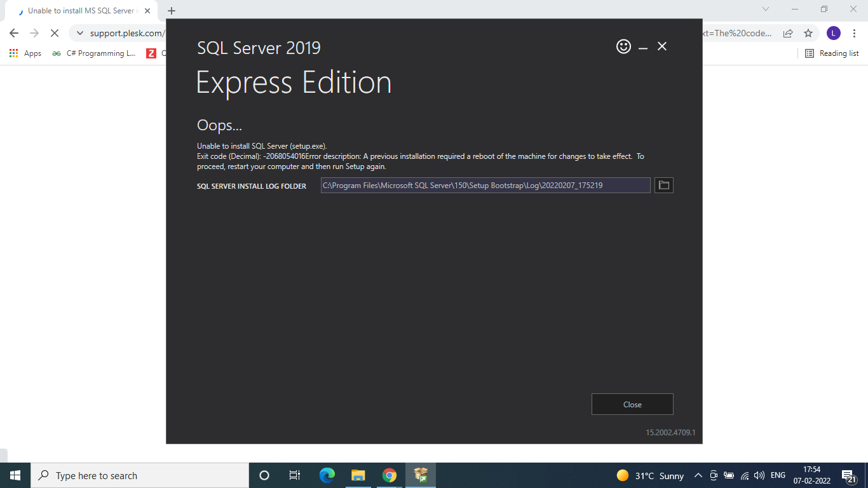Open Chrome profile L avatar

point(834,33)
